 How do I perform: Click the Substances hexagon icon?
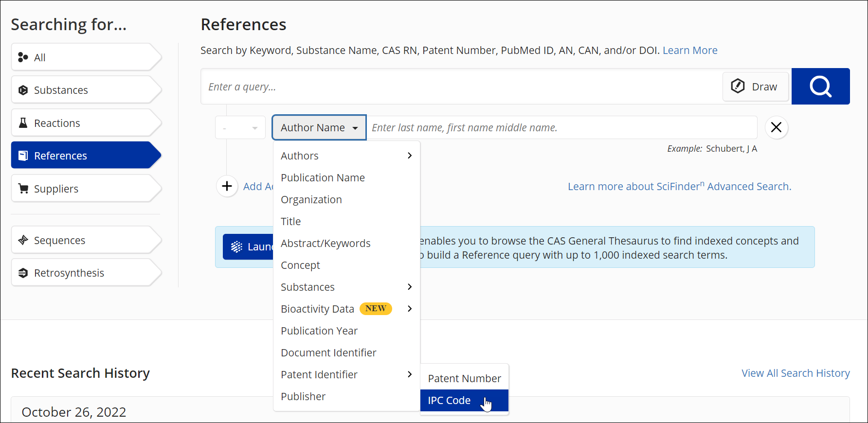(23, 90)
